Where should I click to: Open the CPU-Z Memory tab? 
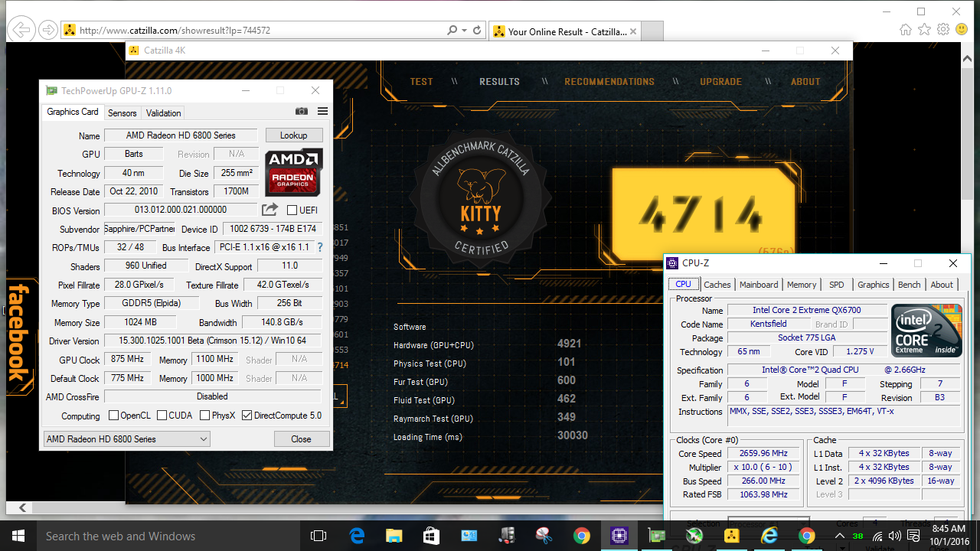point(802,285)
